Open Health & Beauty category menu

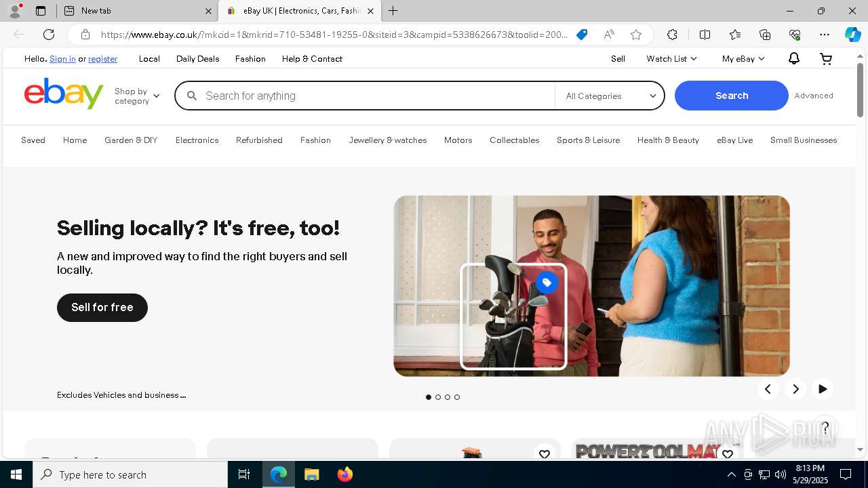click(668, 140)
